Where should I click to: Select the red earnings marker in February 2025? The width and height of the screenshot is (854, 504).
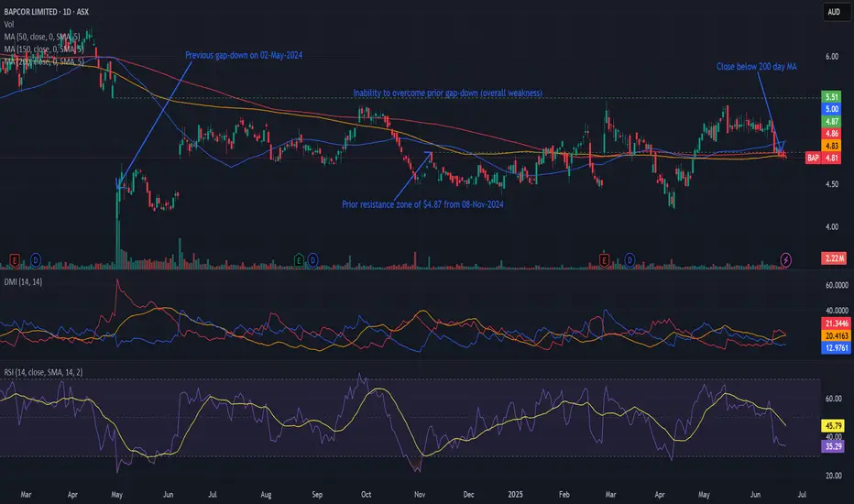click(x=604, y=260)
